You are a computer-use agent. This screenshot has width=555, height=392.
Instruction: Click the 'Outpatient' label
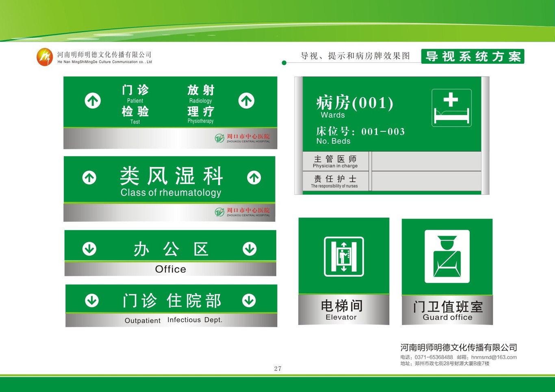[x=143, y=321]
